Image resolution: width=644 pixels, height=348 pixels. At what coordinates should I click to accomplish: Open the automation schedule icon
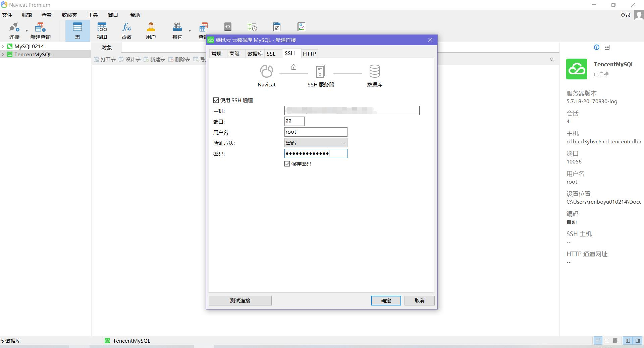point(252,27)
